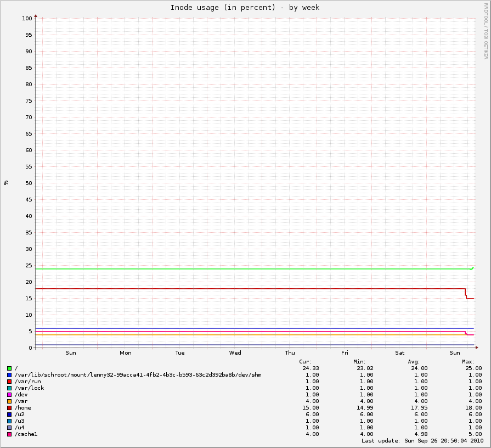Click the '/home' legend label
The width and height of the screenshot is (491, 448).
point(23,408)
